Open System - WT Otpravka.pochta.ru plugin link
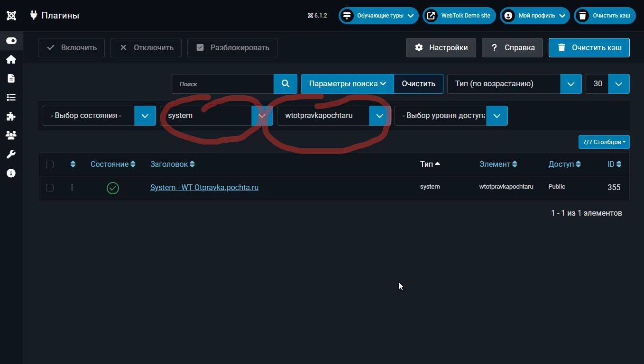 (x=204, y=188)
